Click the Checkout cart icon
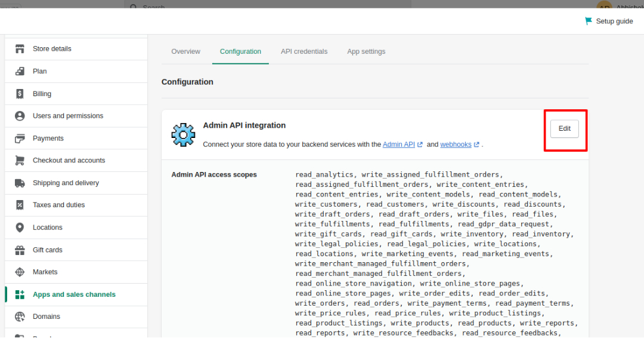 pos(20,161)
